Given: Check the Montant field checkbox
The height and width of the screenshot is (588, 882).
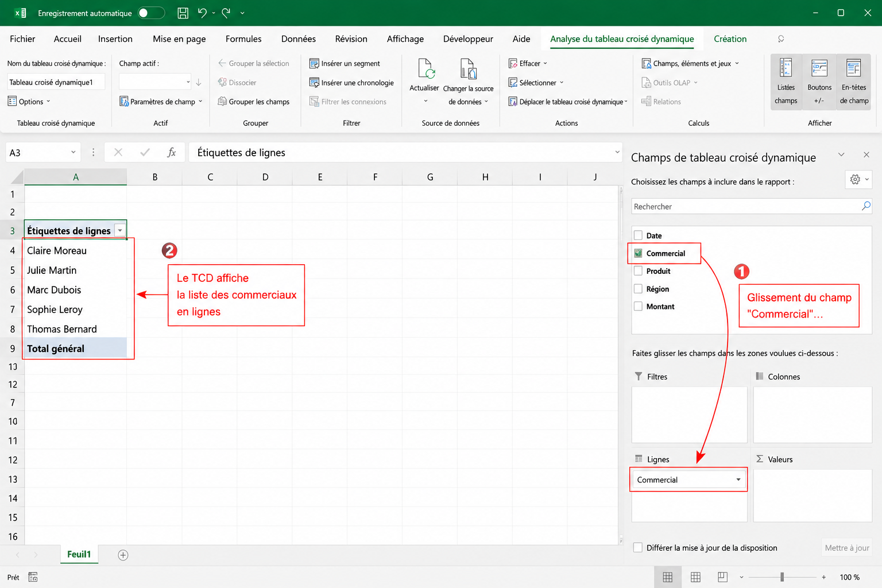Looking at the screenshot, I should [638, 307].
